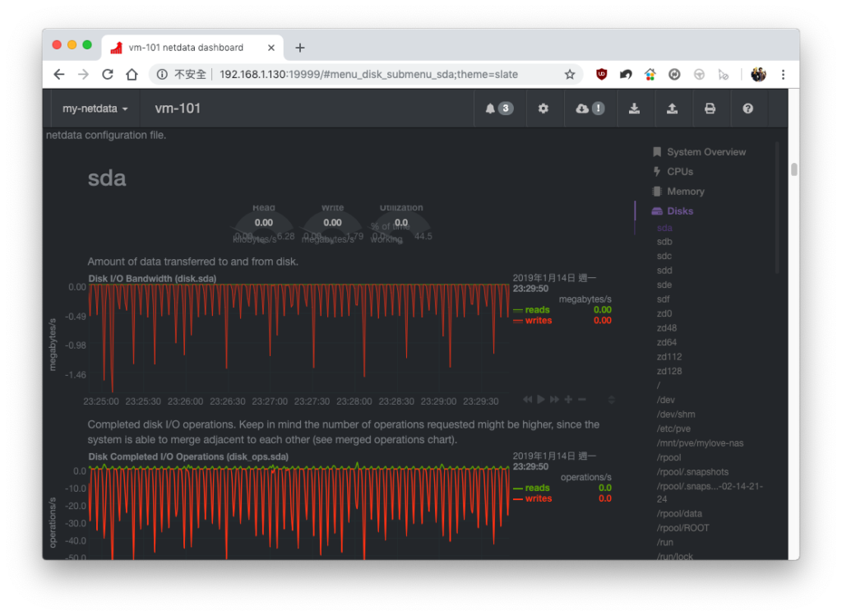Image resolution: width=842 pixels, height=616 pixels.
Task: Open the help question mark icon
Action: click(747, 109)
